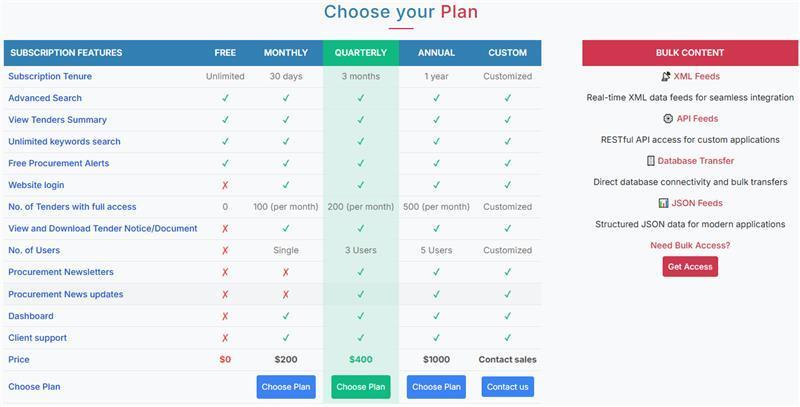Viewport: 800px width, 407px height.
Task: Click the Need Bulk Access? text
Action: [690, 245]
